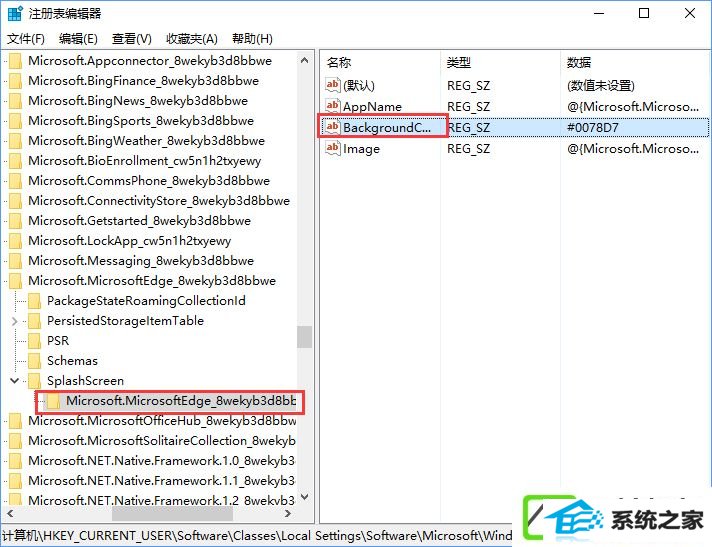Viewport: 712px width, 547px height.
Task: Open the 查看(V) menu
Action: [132, 39]
